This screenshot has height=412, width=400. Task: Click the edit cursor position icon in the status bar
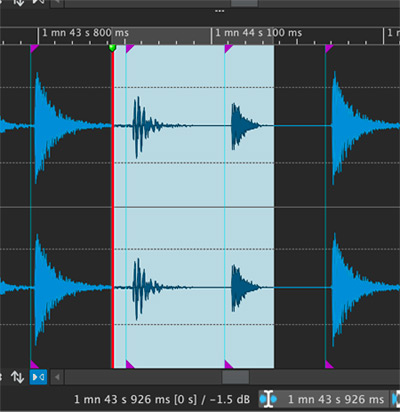(x=268, y=399)
